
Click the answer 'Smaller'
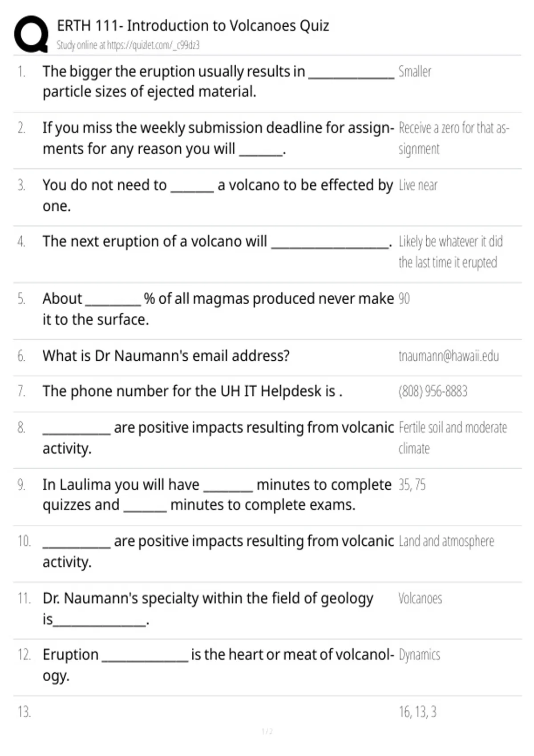415,72
